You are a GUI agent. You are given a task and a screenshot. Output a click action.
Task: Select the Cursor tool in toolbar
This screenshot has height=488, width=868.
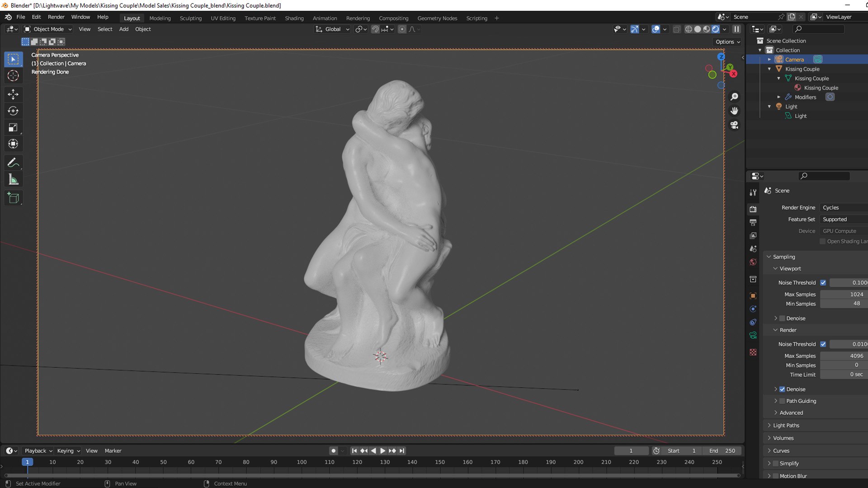pos(13,76)
